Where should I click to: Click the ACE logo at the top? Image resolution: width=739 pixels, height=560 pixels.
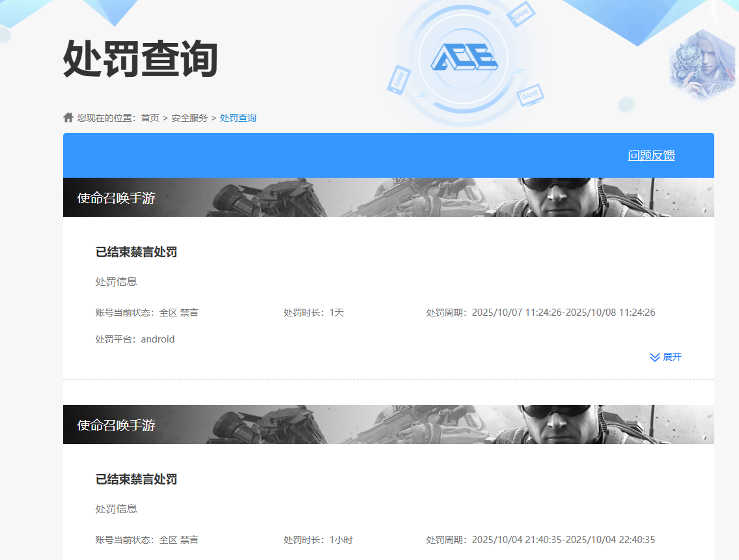click(464, 57)
